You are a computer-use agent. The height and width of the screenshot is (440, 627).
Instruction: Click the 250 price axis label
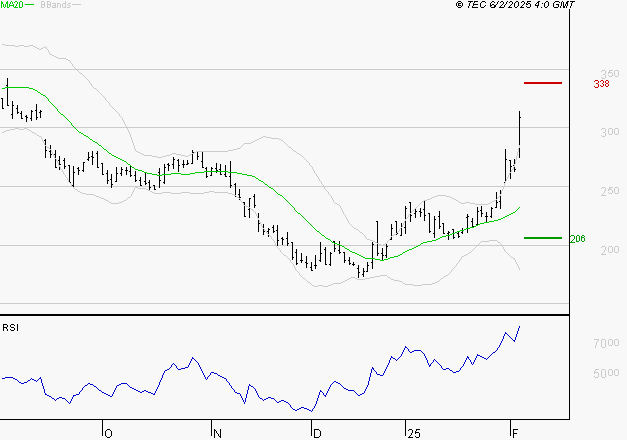(609, 191)
